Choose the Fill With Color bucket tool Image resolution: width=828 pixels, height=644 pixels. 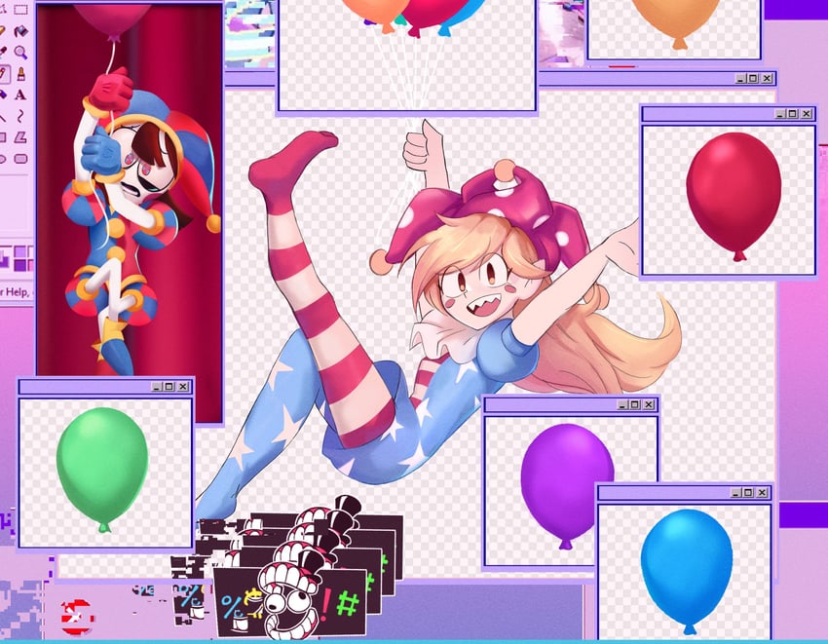pyautogui.click(x=21, y=31)
